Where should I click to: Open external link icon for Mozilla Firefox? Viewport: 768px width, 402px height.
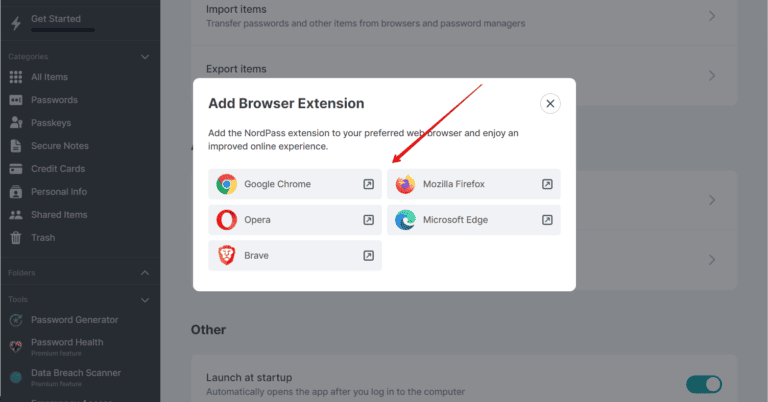click(x=547, y=184)
